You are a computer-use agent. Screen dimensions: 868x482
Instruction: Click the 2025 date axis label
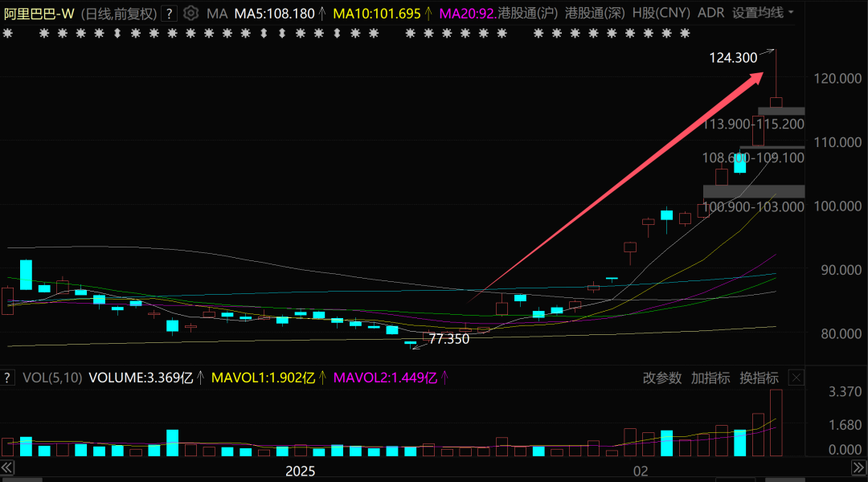click(x=300, y=471)
